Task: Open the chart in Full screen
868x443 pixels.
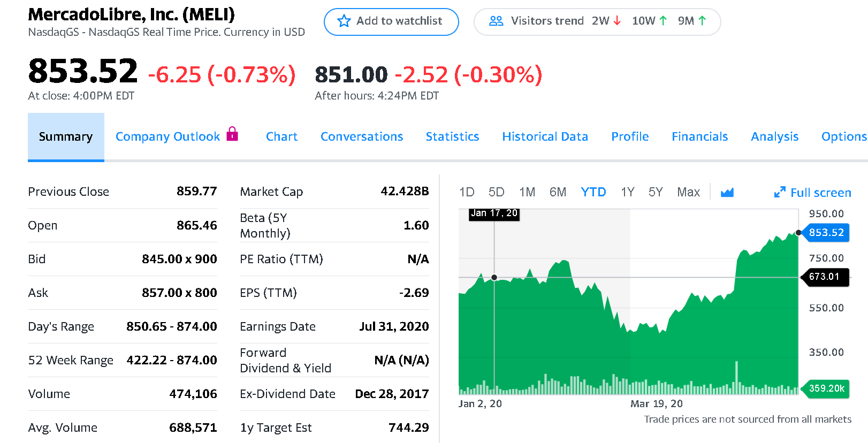Action: click(x=820, y=193)
